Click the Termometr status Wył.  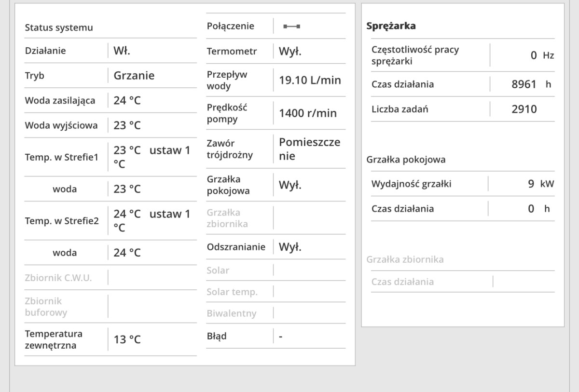[290, 52]
